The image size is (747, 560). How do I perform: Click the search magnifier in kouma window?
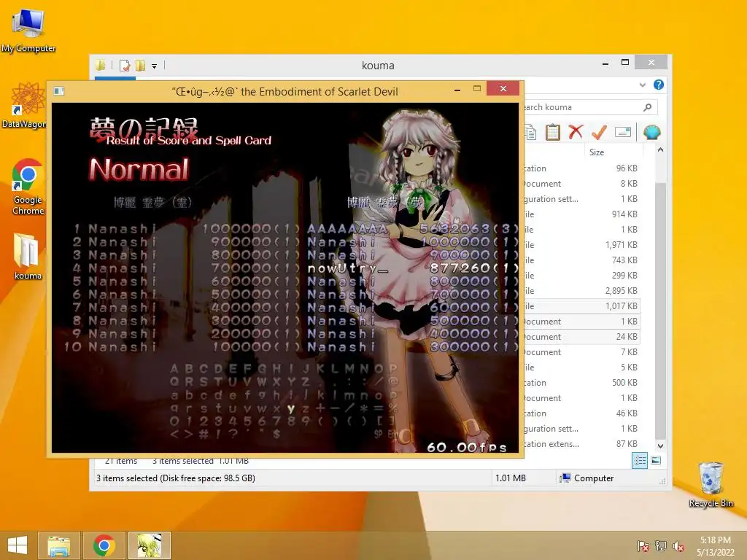648,107
